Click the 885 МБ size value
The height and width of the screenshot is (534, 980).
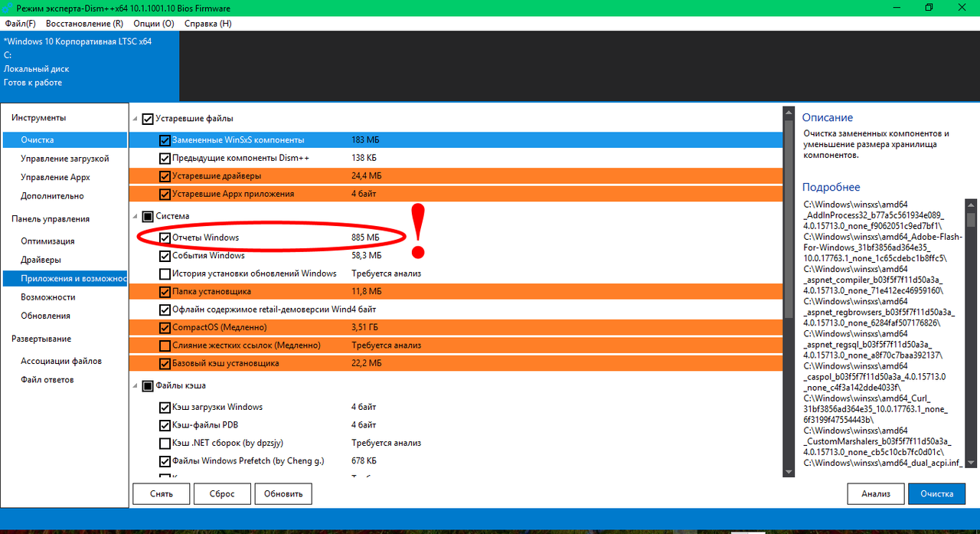click(365, 238)
